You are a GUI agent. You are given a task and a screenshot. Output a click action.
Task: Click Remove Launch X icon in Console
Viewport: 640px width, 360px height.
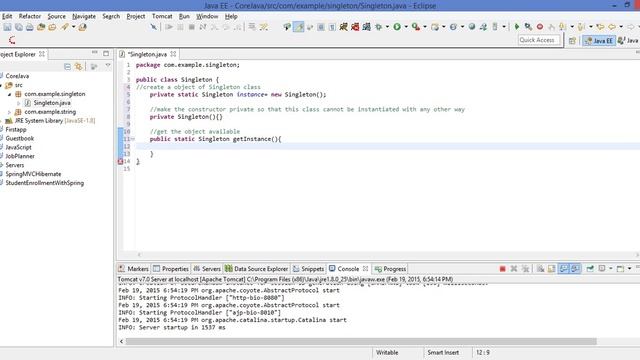[514, 269]
